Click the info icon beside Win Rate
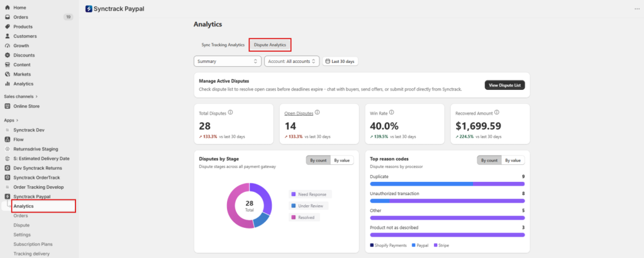The image size is (644, 258). (391, 112)
